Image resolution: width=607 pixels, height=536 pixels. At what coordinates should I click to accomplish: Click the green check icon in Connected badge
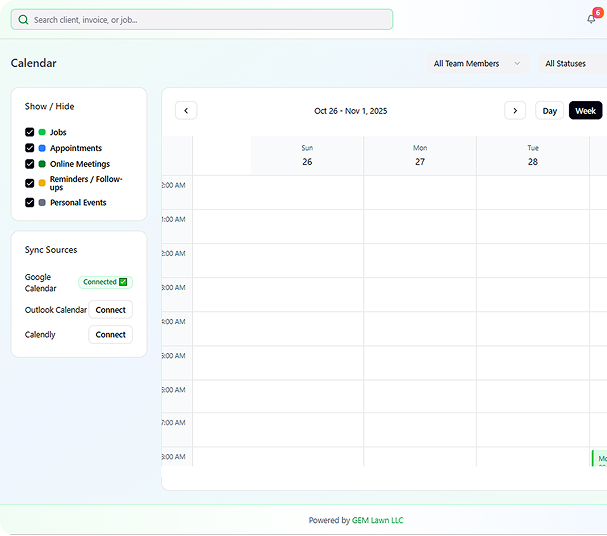[x=123, y=282]
